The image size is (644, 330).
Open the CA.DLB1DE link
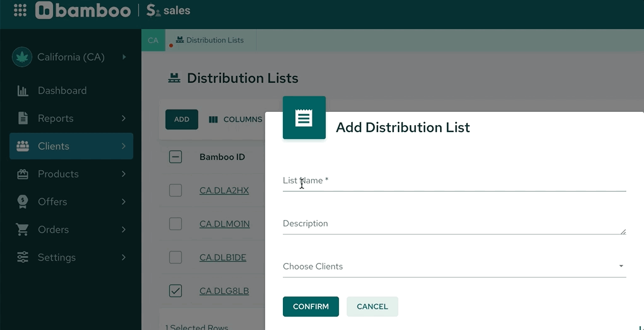(223, 257)
